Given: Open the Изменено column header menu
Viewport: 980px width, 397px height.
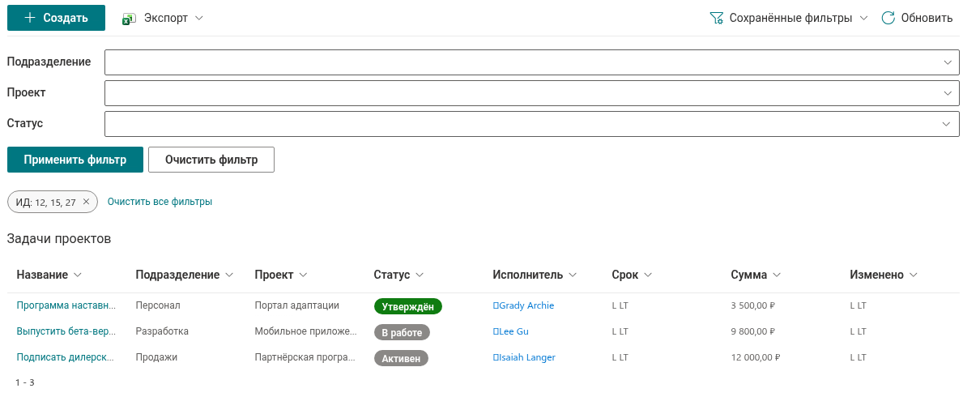Looking at the screenshot, I should (884, 275).
